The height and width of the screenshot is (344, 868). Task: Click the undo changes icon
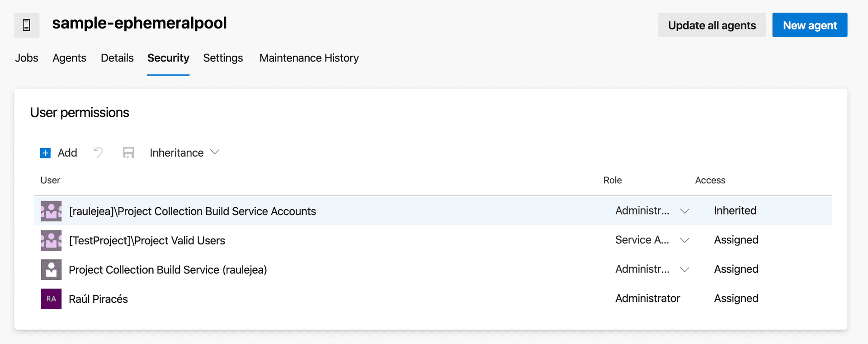coord(98,153)
